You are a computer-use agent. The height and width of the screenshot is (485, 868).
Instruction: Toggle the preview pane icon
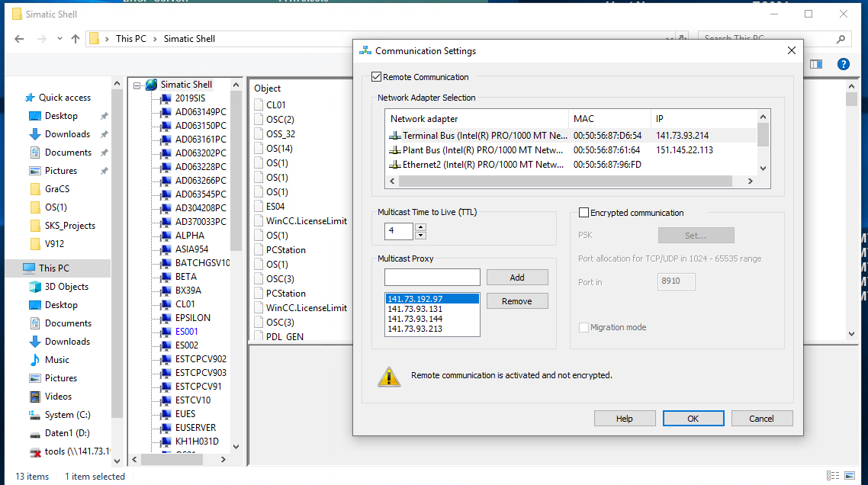coord(816,64)
